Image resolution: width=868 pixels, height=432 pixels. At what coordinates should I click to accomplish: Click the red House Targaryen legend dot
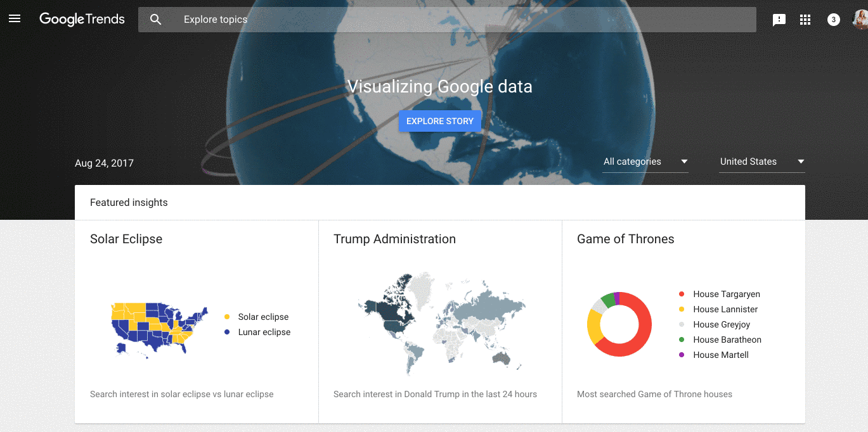coord(682,294)
